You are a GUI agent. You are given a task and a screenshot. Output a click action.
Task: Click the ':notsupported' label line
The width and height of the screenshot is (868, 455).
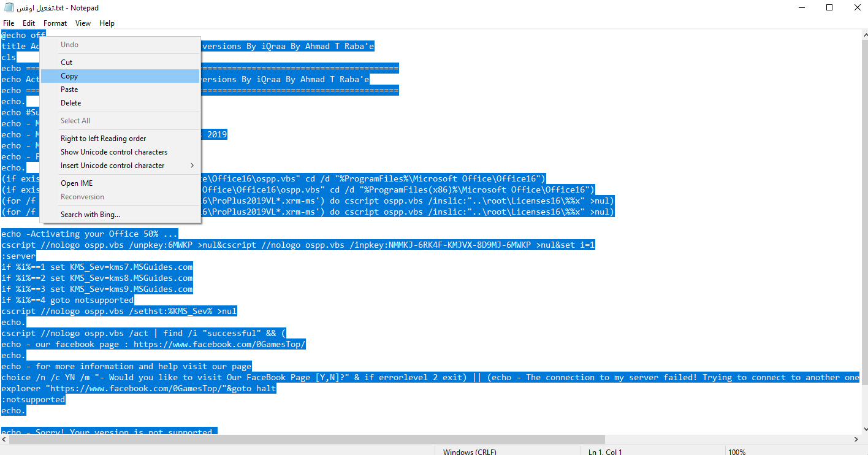pos(33,400)
